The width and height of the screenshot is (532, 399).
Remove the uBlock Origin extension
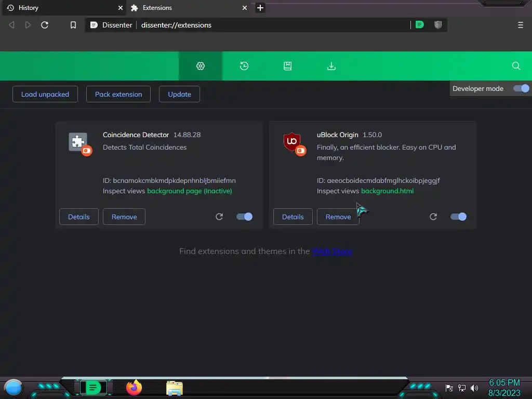[x=338, y=217]
